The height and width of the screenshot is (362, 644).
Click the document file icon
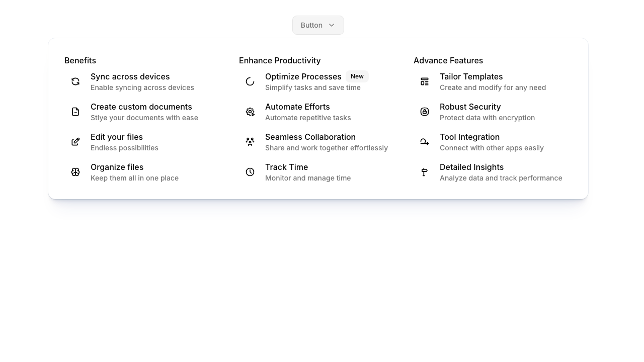pyautogui.click(x=75, y=112)
